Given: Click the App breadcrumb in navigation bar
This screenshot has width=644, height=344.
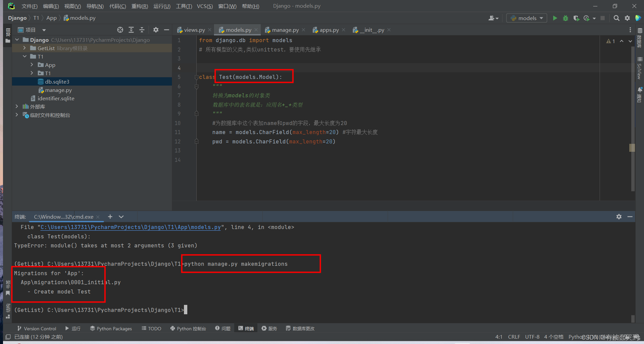Looking at the screenshot, I should point(51,18).
